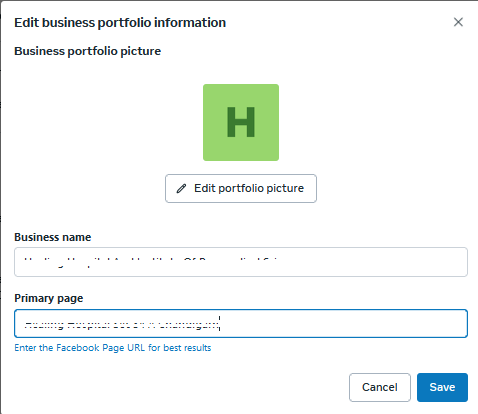This screenshot has width=478, height=414.
Task: Close the Edit business portfolio dialog
Action: pyautogui.click(x=458, y=22)
